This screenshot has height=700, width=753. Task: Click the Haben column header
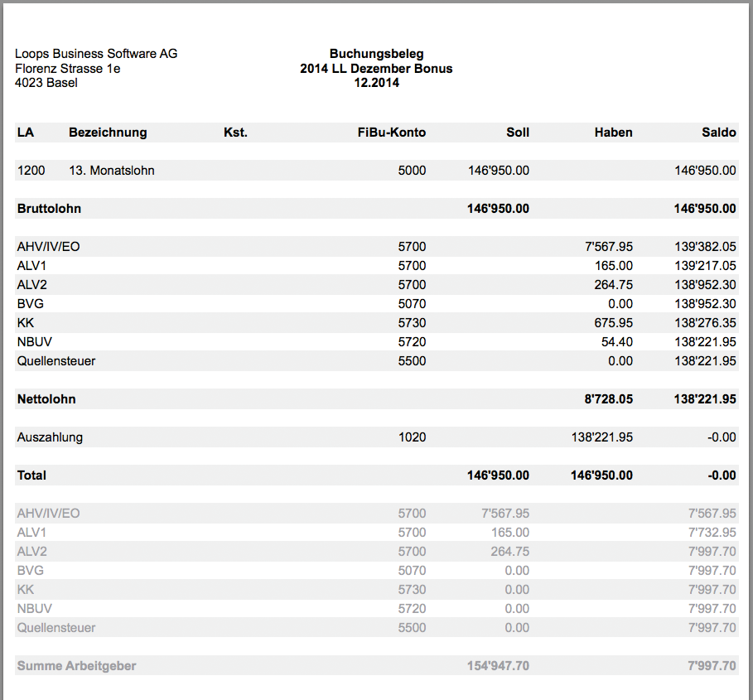[613, 133]
